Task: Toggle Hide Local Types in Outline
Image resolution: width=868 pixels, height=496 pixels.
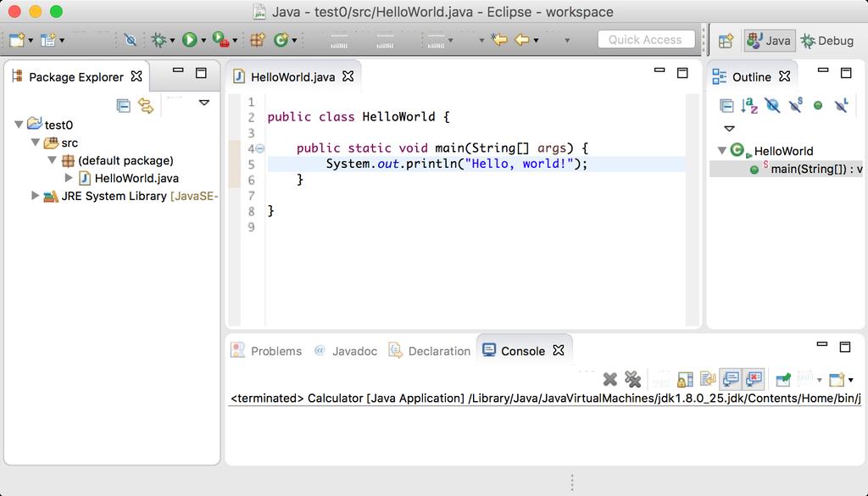Action: [842, 105]
